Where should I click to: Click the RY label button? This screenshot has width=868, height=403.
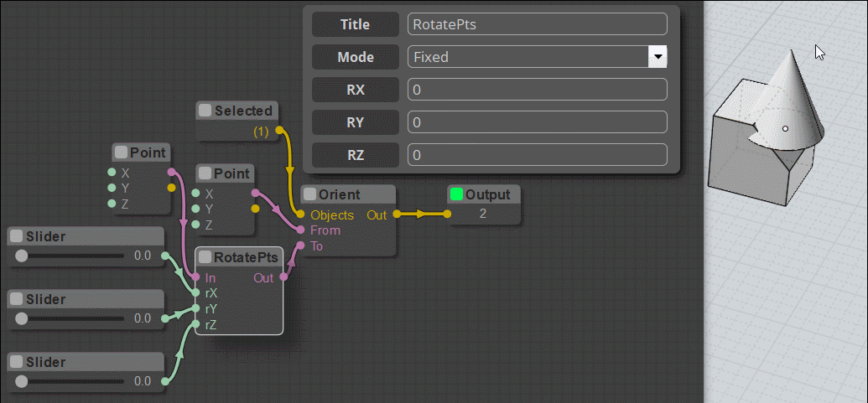point(356,122)
